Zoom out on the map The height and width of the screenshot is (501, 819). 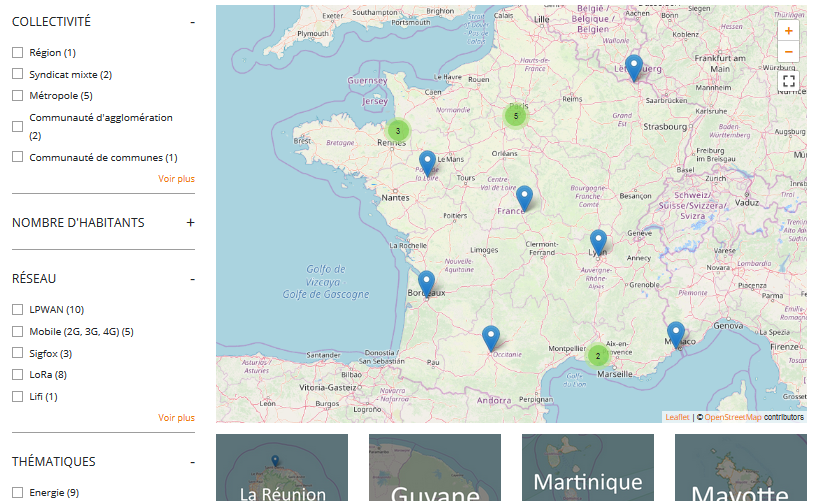[788, 52]
